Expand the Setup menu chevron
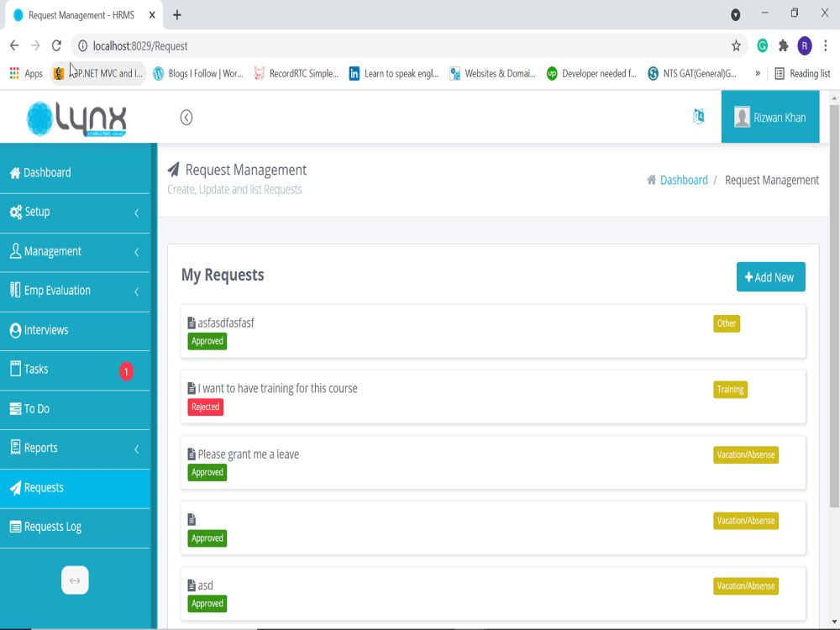The image size is (840, 630). [137, 213]
